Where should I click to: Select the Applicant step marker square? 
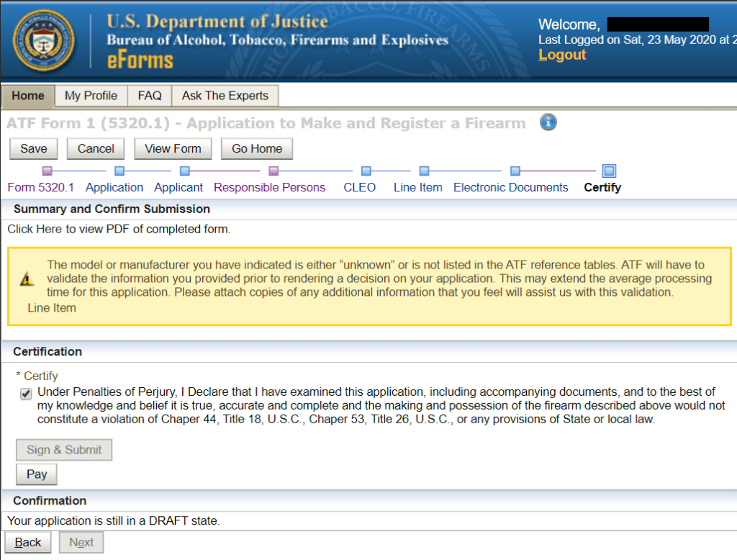185,171
